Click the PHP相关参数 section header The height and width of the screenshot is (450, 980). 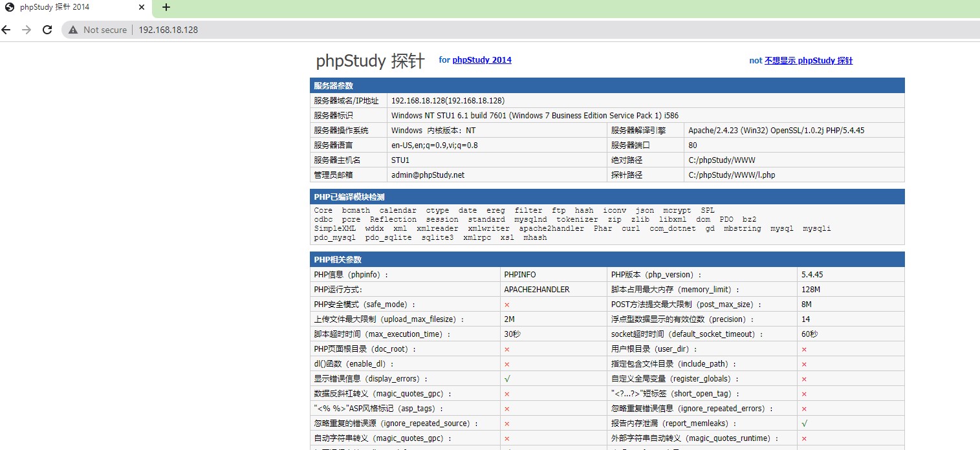[x=607, y=259]
